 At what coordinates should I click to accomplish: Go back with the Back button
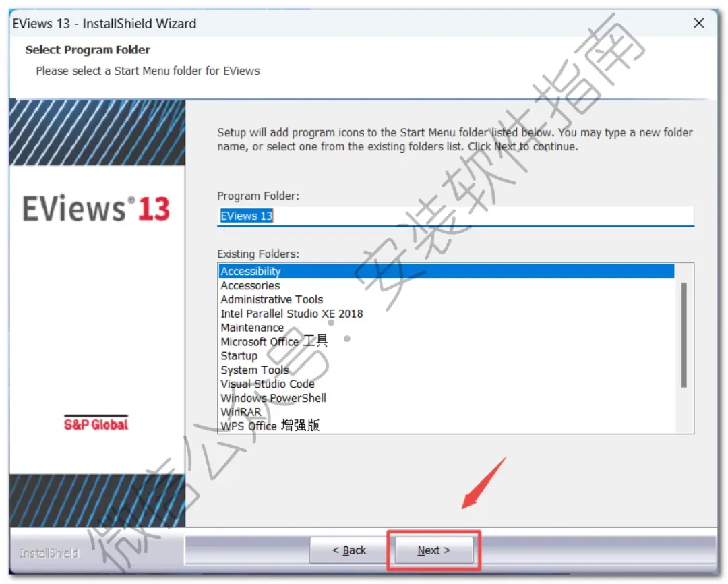(348, 550)
